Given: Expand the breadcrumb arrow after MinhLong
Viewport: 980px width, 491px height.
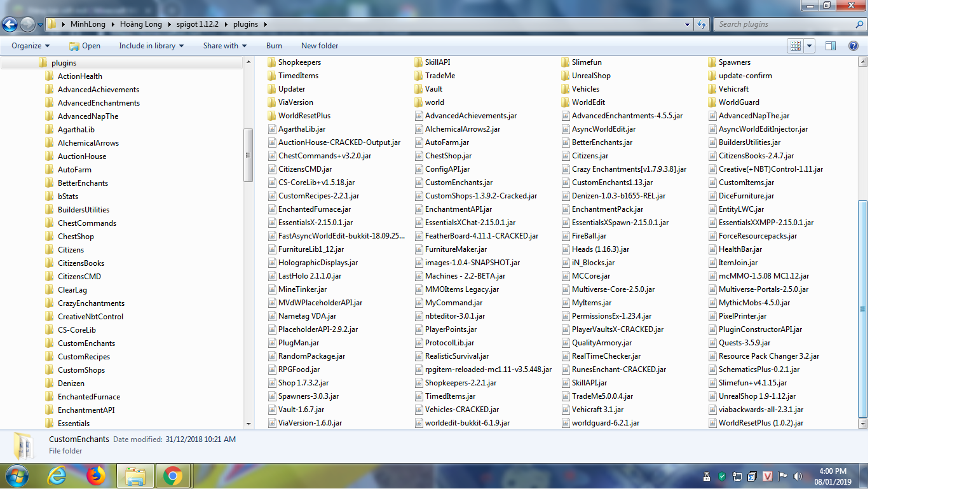Looking at the screenshot, I should 114,24.
